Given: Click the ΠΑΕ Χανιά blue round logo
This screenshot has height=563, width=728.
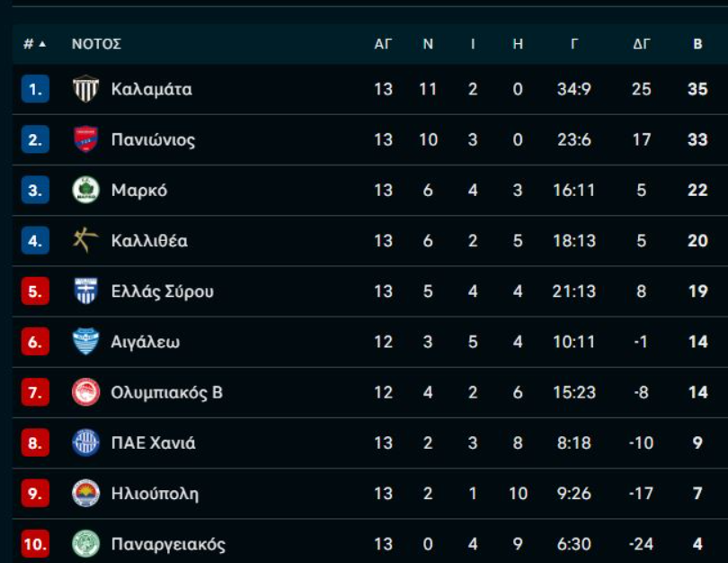Looking at the screenshot, I should 85,442.
